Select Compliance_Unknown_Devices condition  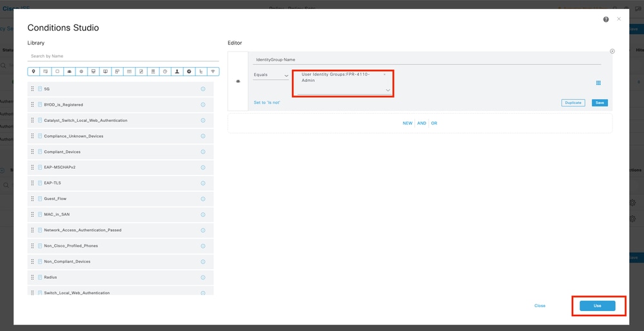121,136
